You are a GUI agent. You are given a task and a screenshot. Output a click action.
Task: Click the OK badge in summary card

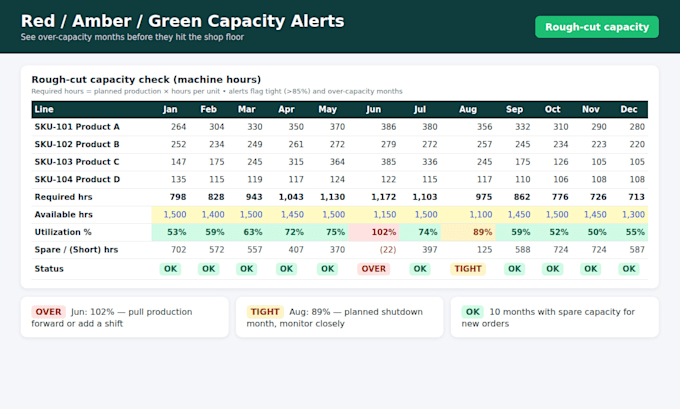(x=473, y=312)
